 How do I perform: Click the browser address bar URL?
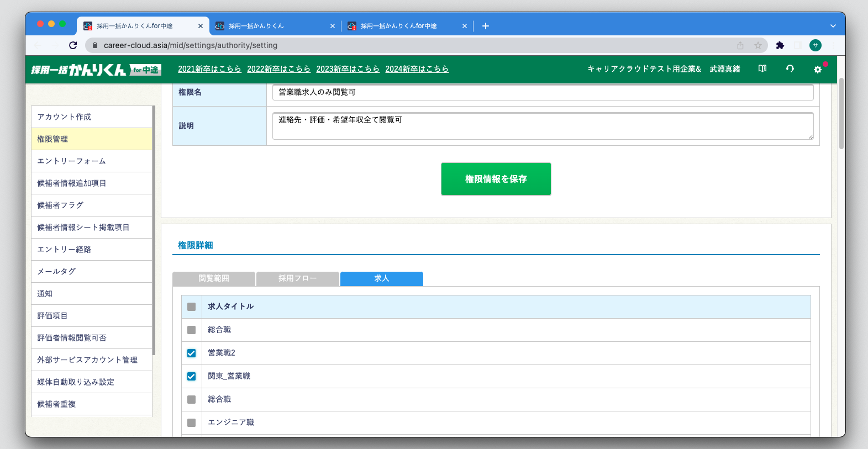click(x=191, y=45)
